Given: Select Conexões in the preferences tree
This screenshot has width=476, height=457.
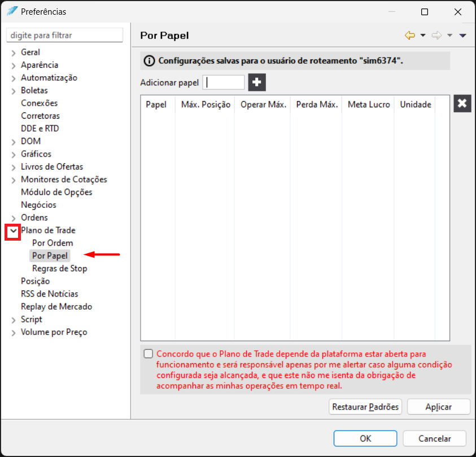Looking at the screenshot, I should coord(39,103).
